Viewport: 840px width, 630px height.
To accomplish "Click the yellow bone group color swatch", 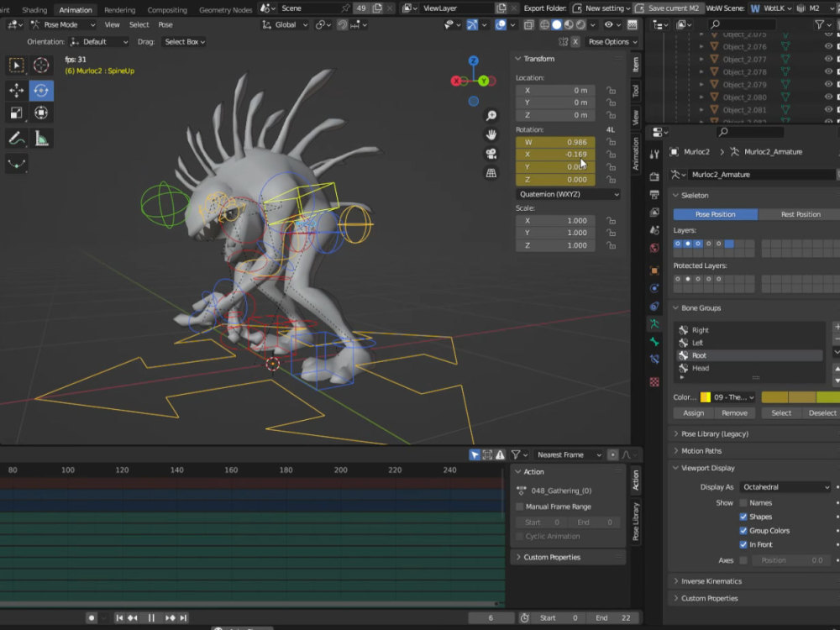I will tap(705, 397).
